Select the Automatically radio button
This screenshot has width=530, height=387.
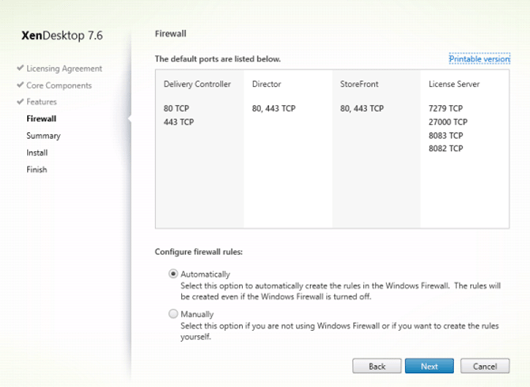[173, 274]
